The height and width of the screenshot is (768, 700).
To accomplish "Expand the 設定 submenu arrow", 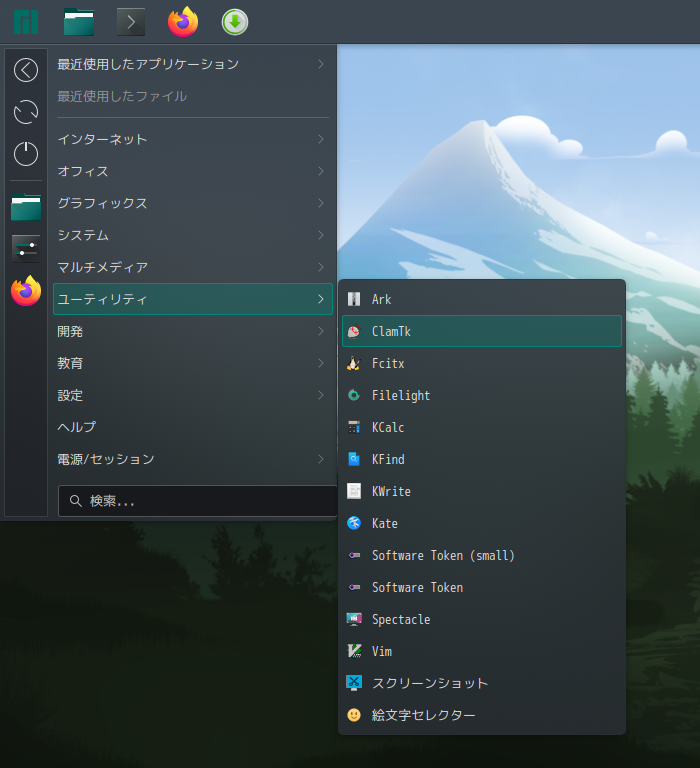I will [x=321, y=395].
